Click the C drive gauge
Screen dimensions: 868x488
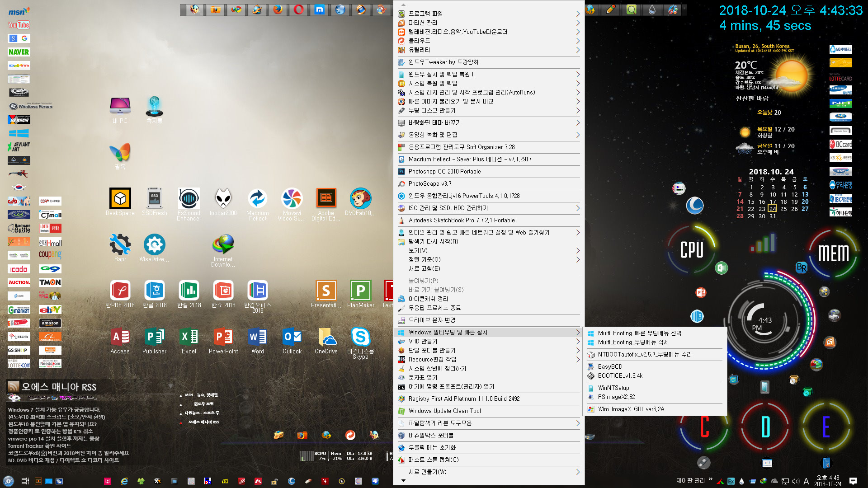coord(704,427)
